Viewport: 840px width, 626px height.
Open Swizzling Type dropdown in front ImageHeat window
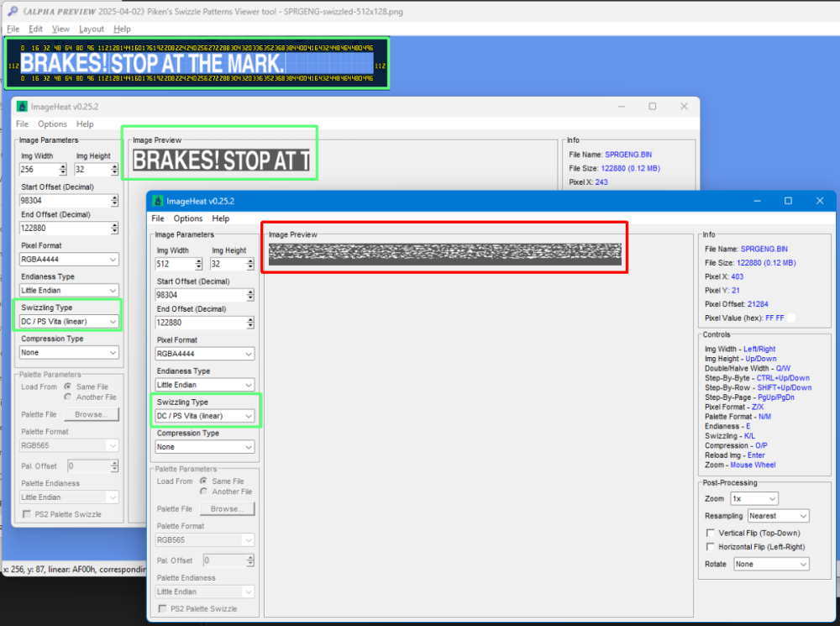point(205,416)
